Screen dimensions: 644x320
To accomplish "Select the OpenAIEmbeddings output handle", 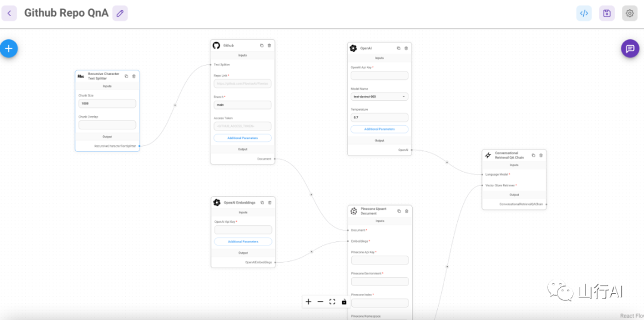I will 275,262.
